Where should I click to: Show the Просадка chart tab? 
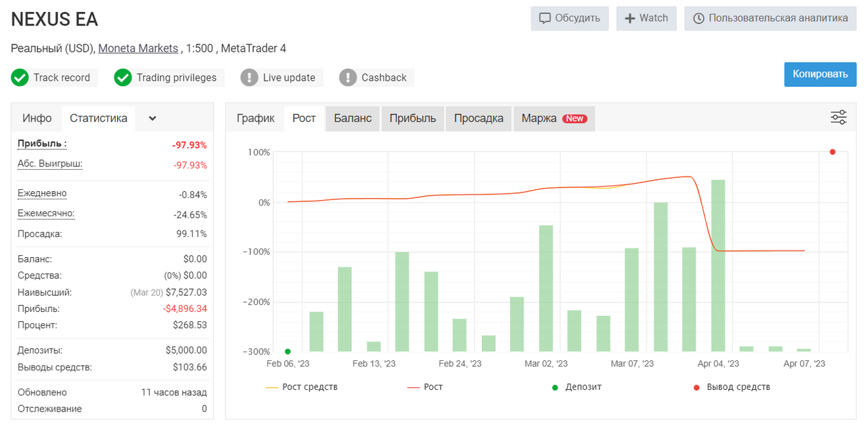tap(478, 118)
